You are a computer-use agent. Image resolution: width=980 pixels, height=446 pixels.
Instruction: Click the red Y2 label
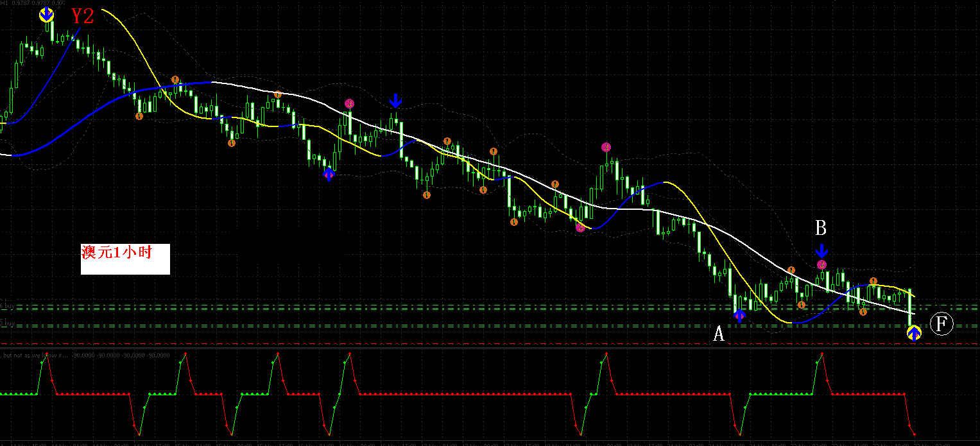tap(83, 16)
